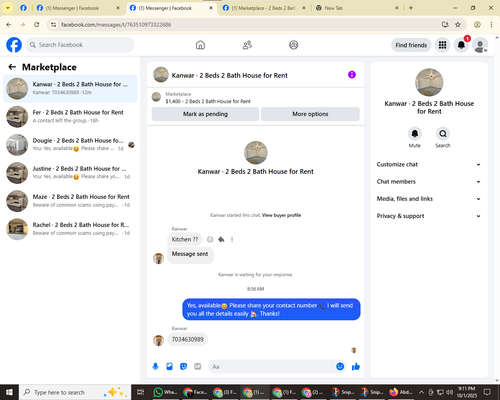Click the Facebook logo icon
500x400 pixels.
coord(14,45)
